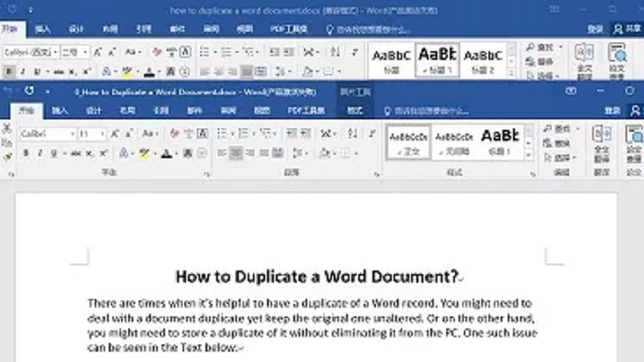Apply bullet list in front Word window
Viewport: 644px width, 362px height.
pos(222,134)
